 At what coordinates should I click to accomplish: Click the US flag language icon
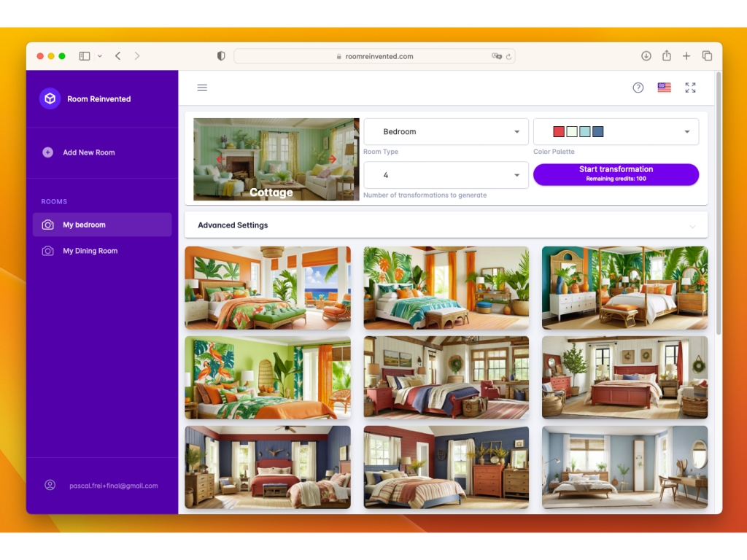pyautogui.click(x=664, y=87)
